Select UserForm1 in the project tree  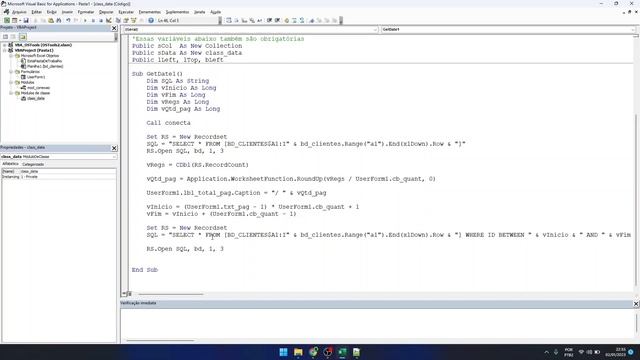tap(36, 77)
